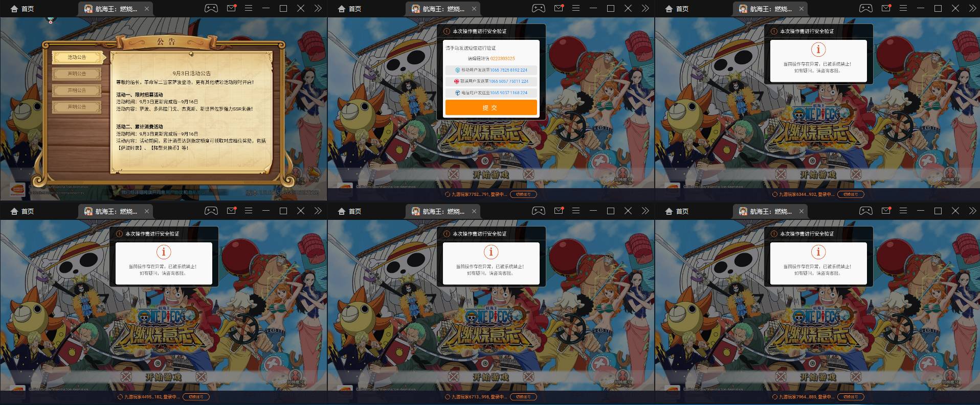The image size is (980, 405).
Task: Click 电信用户 send-to number row
Action: (491, 93)
